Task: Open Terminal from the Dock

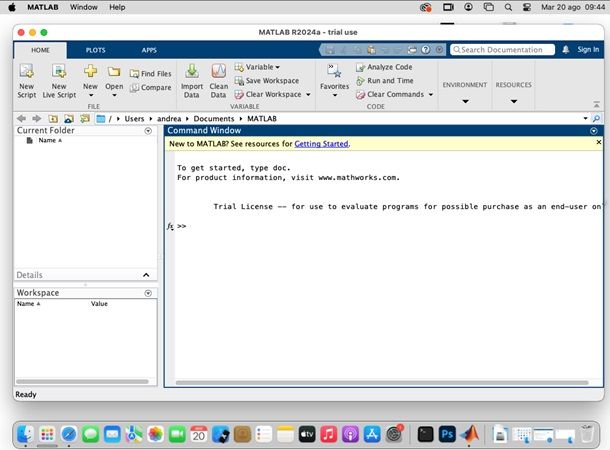Action: click(425, 434)
